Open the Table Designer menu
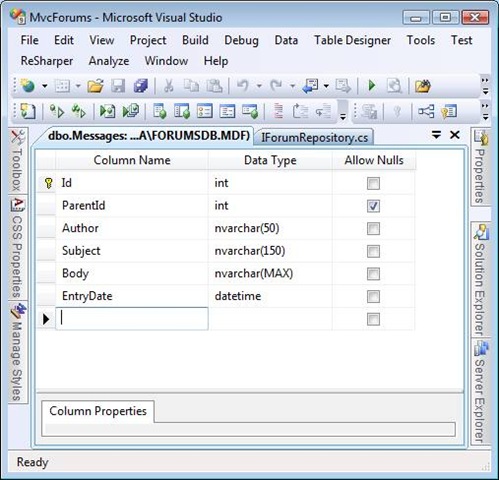 [x=352, y=40]
